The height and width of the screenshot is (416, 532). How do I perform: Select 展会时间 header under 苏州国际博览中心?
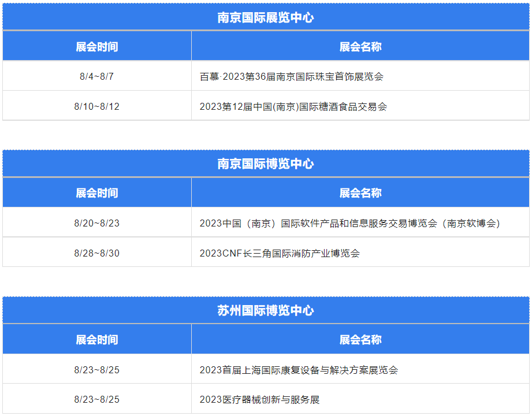97,340
